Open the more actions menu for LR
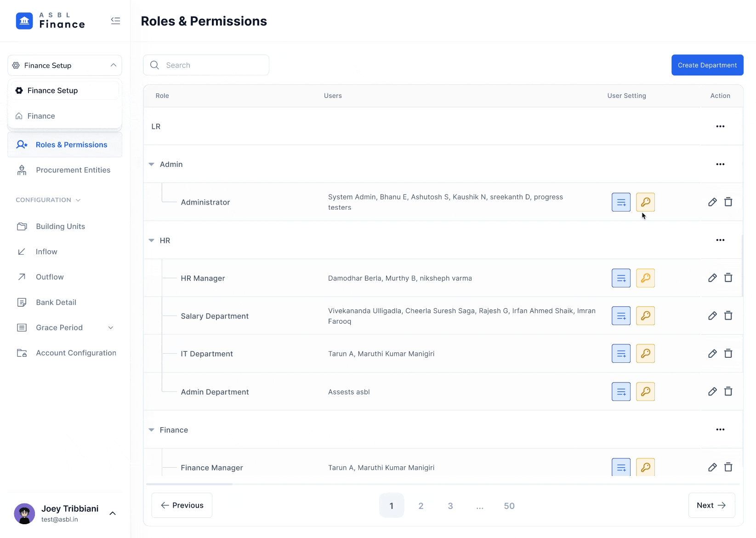Screen dimensions: 756x538 click(x=720, y=126)
